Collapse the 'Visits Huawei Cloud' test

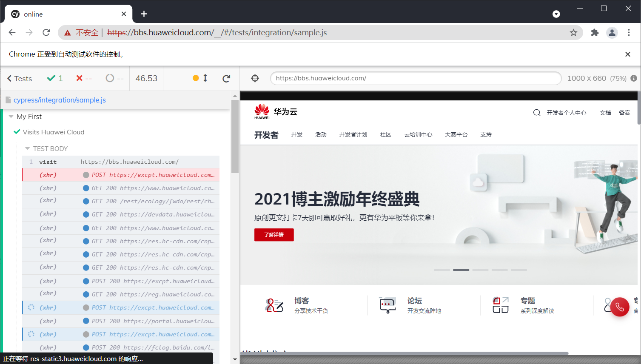click(x=53, y=132)
